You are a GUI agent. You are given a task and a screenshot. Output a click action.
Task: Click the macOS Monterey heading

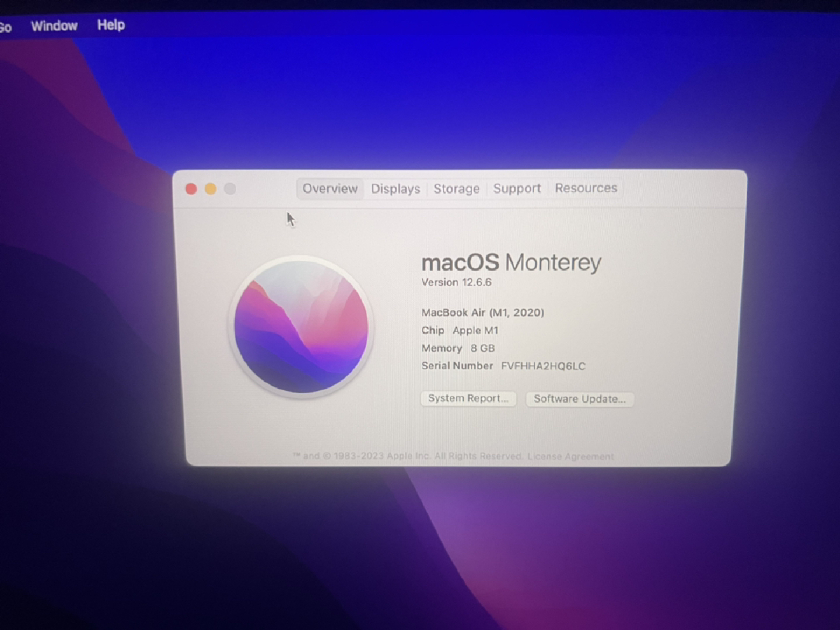coord(512,262)
